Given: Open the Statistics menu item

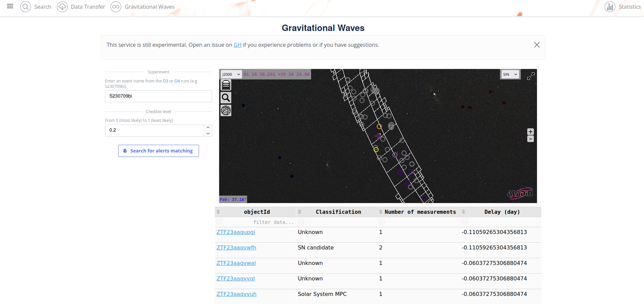Looking at the screenshot, I should click(x=630, y=7).
